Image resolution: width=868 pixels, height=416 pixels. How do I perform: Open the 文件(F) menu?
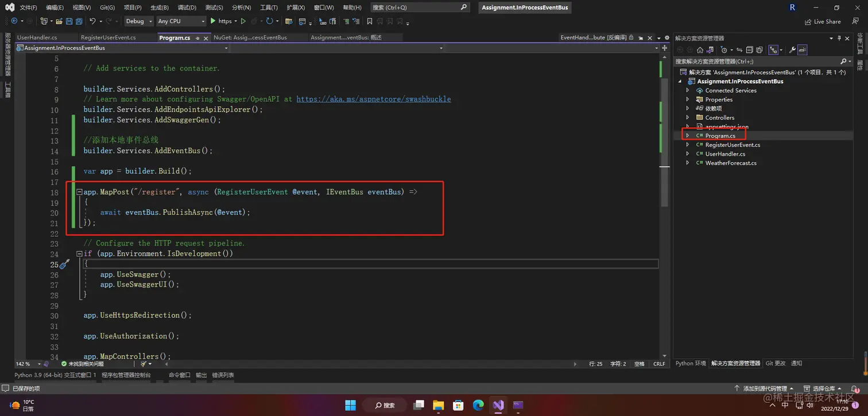pyautogui.click(x=28, y=7)
